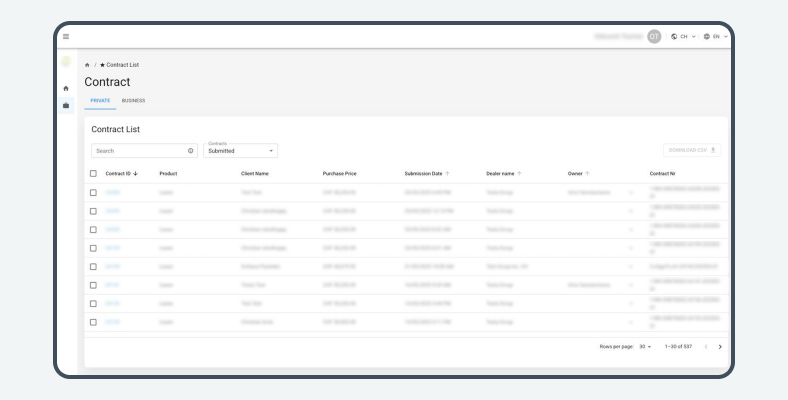The height and width of the screenshot is (400, 788).
Task: Tick the third contract row checkbox
Action: tap(93, 230)
